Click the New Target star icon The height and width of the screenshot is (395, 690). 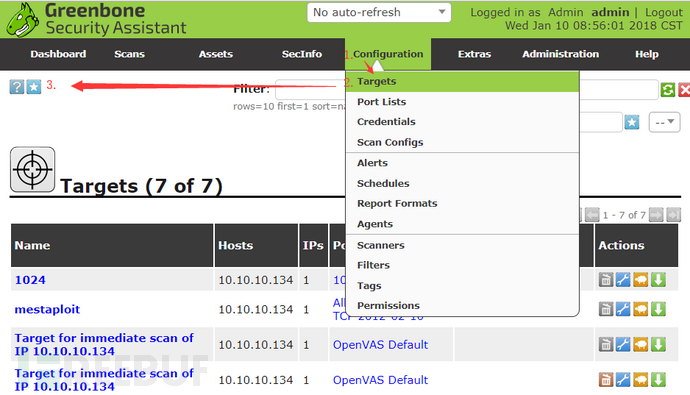tap(33, 87)
